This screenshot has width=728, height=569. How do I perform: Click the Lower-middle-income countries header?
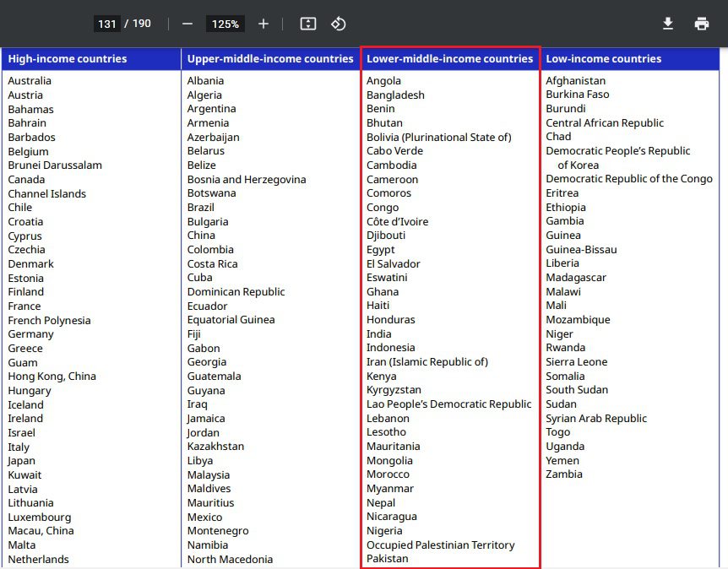(x=450, y=59)
